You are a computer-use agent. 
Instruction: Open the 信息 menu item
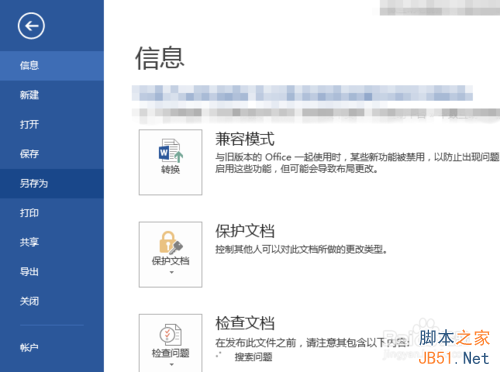point(52,66)
